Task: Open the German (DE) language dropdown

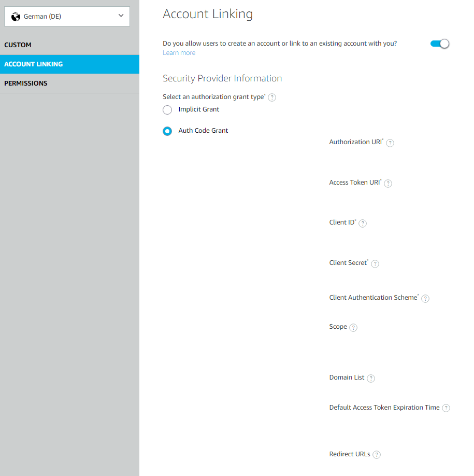Action: [x=67, y=17]
